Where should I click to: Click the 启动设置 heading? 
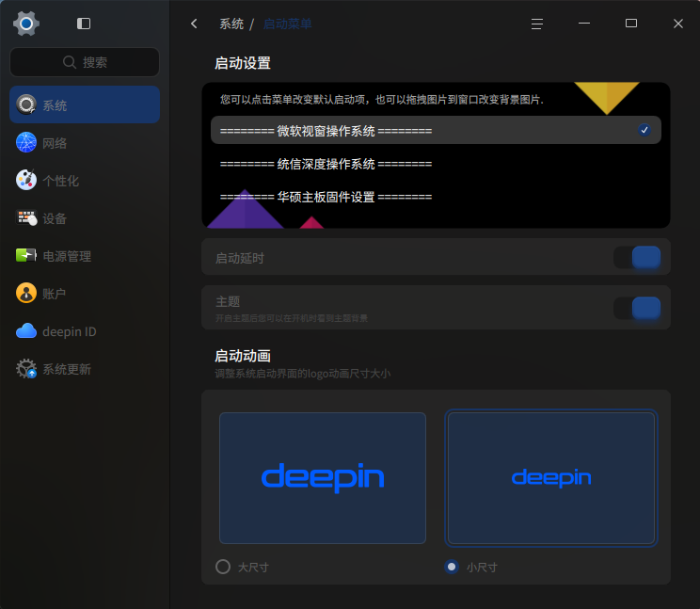coord(243,63)
